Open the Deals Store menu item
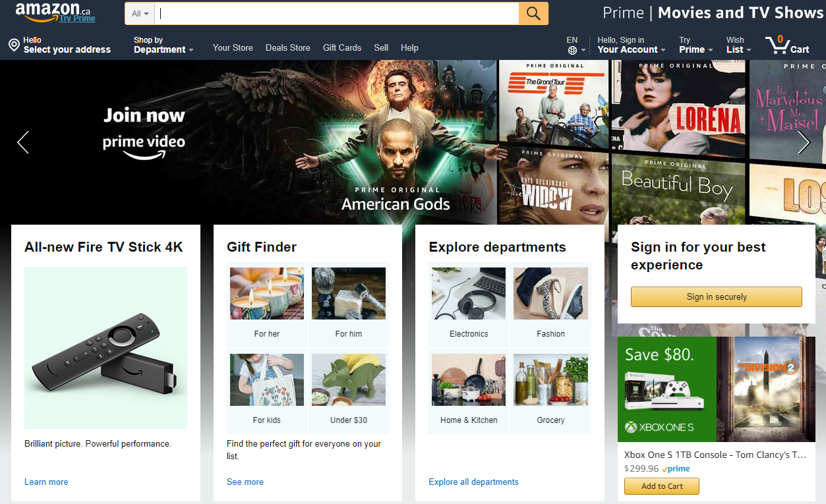 (288, 47)
